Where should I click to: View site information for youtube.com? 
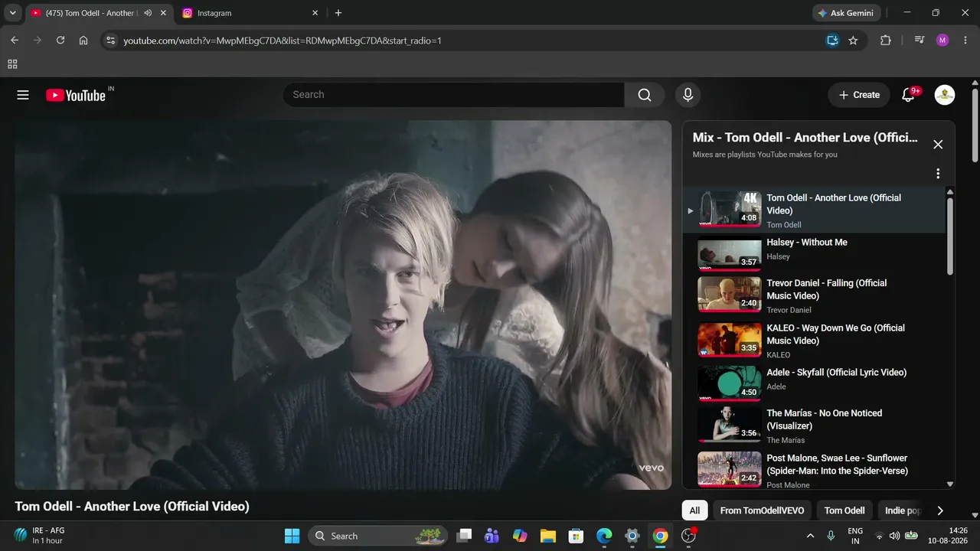click(110, 41)
